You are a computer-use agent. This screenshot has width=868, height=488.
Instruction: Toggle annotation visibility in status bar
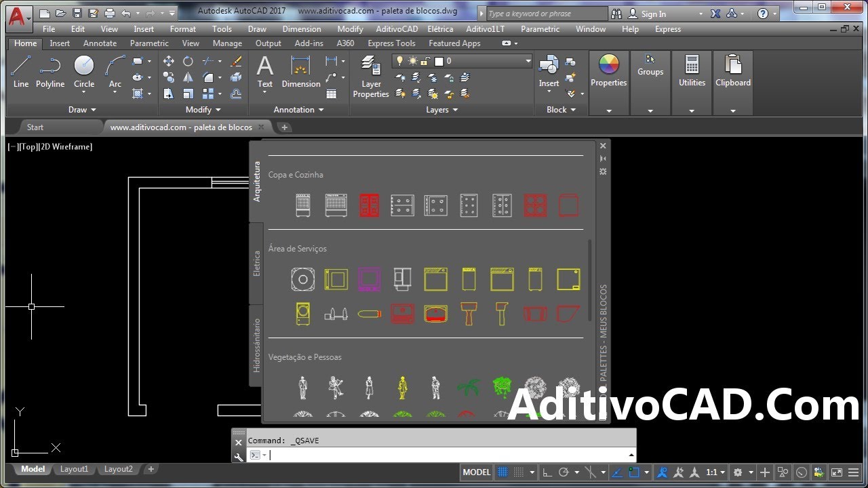pos(663,472)
